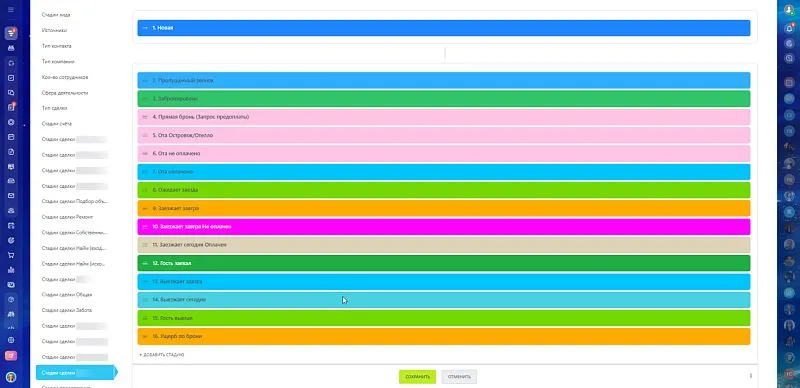Select the cyan stage 7. Ота оплачено
The height and width of the screenshot is (388, 800).
pyautogui.click(x=444, y=172)
